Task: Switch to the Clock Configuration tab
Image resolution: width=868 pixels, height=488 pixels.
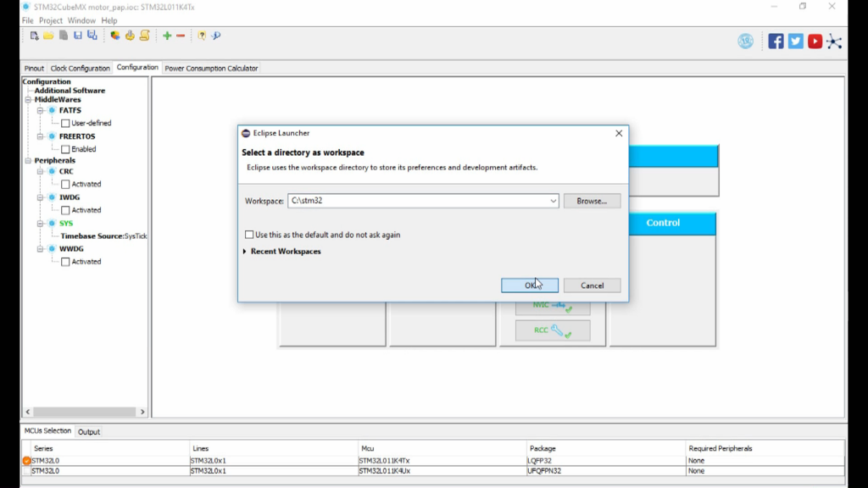Action: pyautogui.click(x=80, y=68)
